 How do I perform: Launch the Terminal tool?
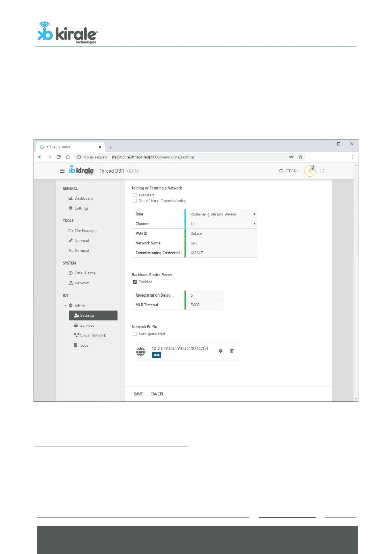(79, 251)
